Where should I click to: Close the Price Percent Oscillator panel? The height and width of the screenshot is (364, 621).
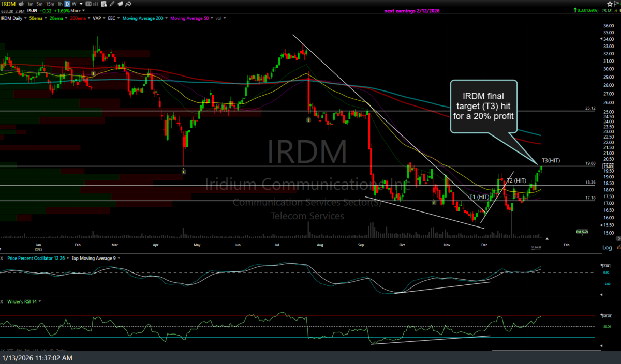[x=3, y=257]
